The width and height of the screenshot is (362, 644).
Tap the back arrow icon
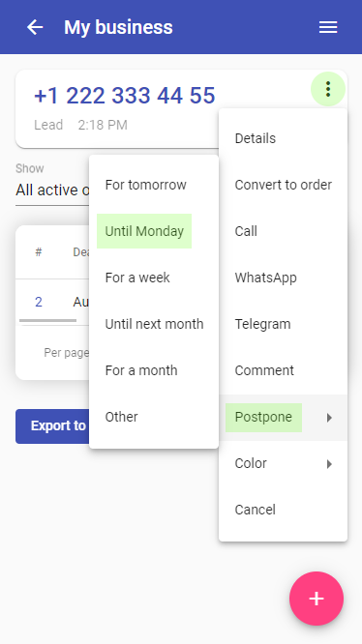(35, 27)
